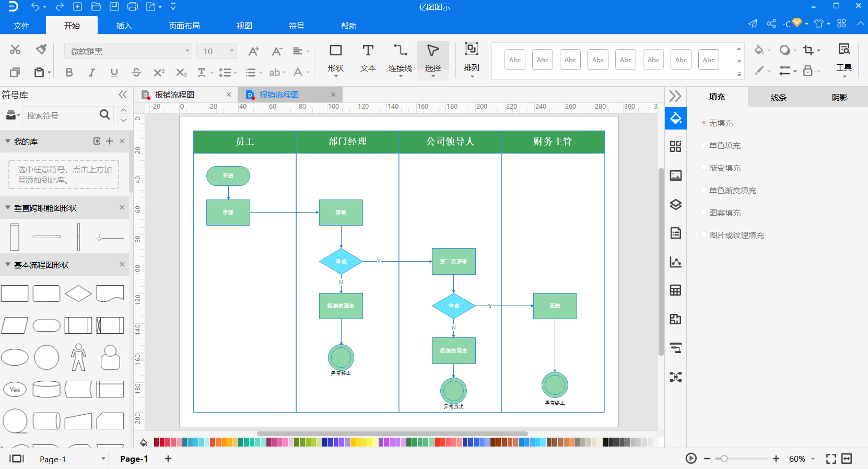Click the 形状 shape button
The width and height of the screenshot is (868, 469).
pyautogui.click(x=336, y=59)
